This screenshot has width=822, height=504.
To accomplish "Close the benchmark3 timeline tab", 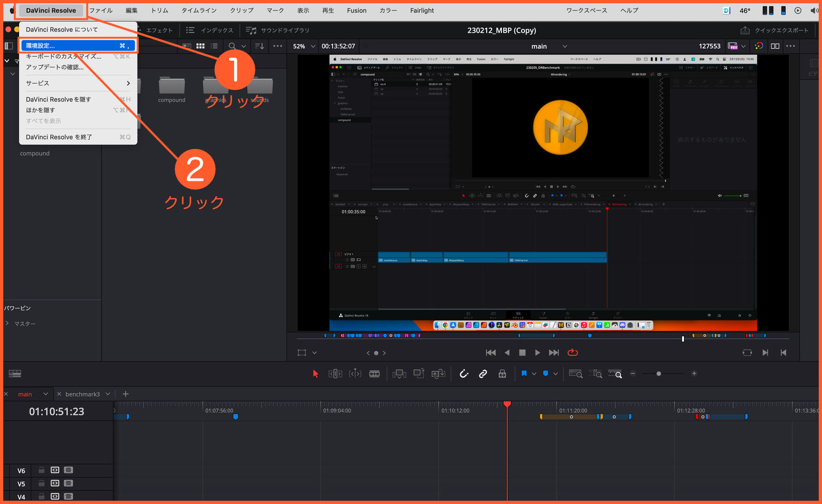I will click(x=59, y=394).
